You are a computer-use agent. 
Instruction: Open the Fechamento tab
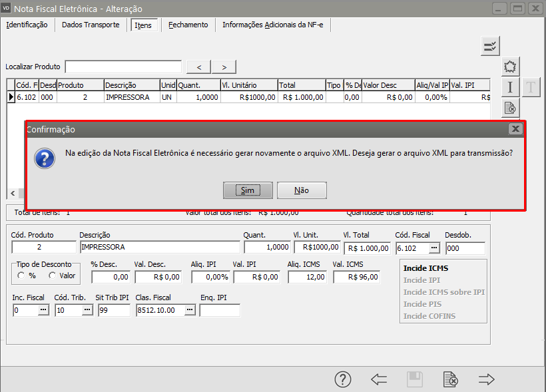click(x=188, y=25)
